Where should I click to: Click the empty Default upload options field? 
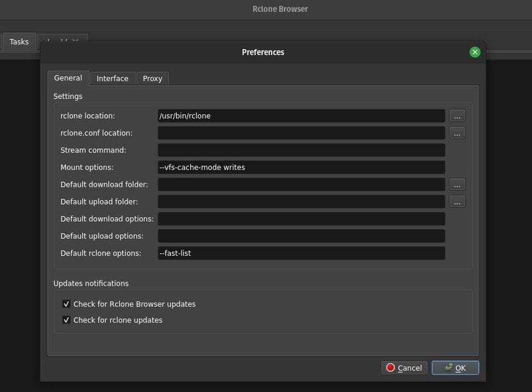pos(299,236)
